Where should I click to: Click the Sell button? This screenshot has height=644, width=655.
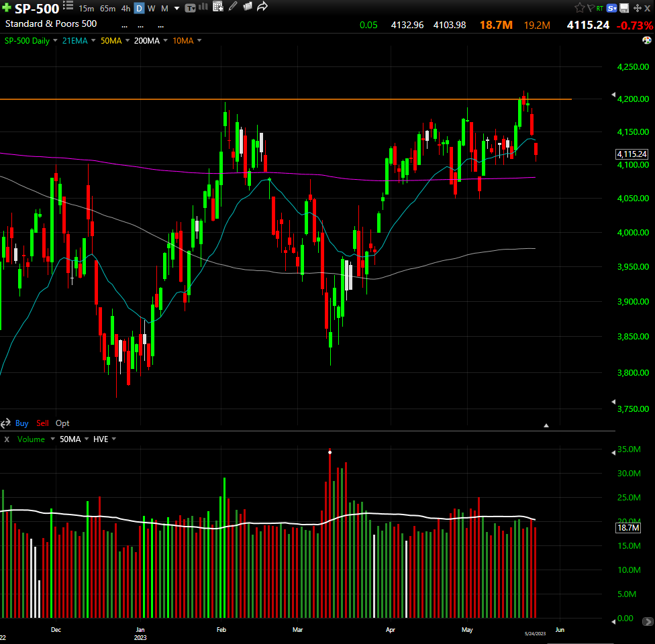42,423
